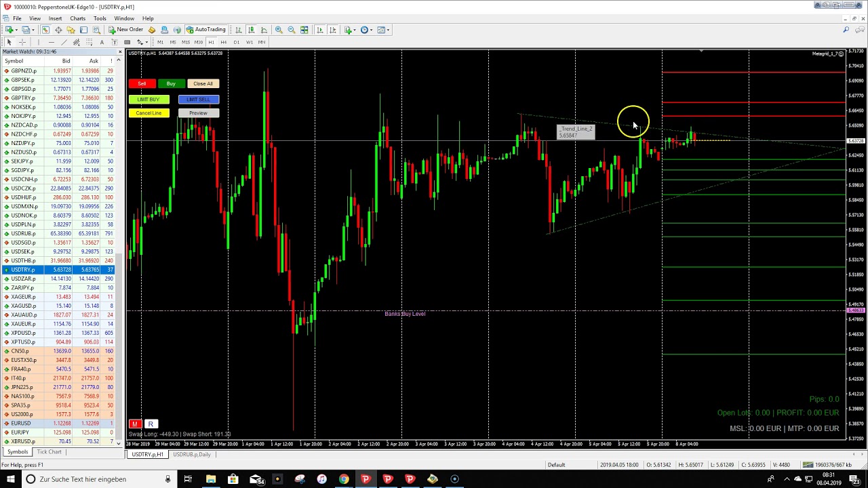
Task: Select the EURUSD row in Market Watch
Action: point(58,424)
